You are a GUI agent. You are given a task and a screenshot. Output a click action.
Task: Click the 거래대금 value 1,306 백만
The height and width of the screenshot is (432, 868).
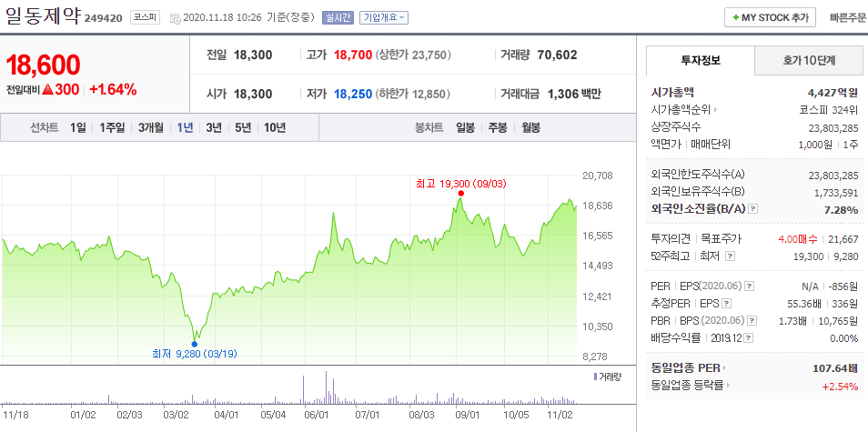(x=574, y=94)
